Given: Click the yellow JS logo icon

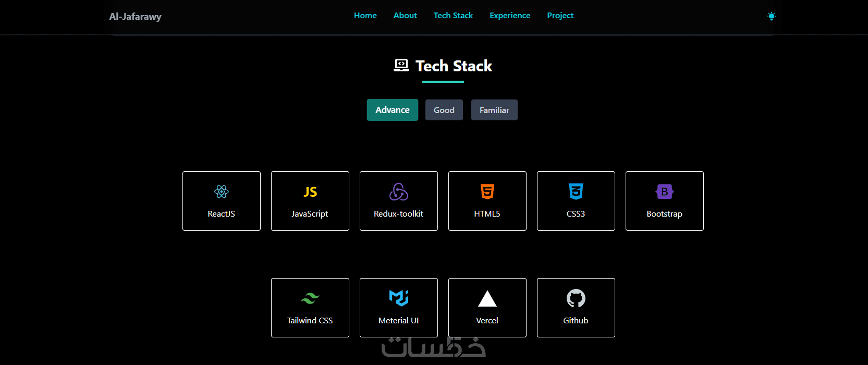Looking at the screenshot, I should [x=310, y=192].
